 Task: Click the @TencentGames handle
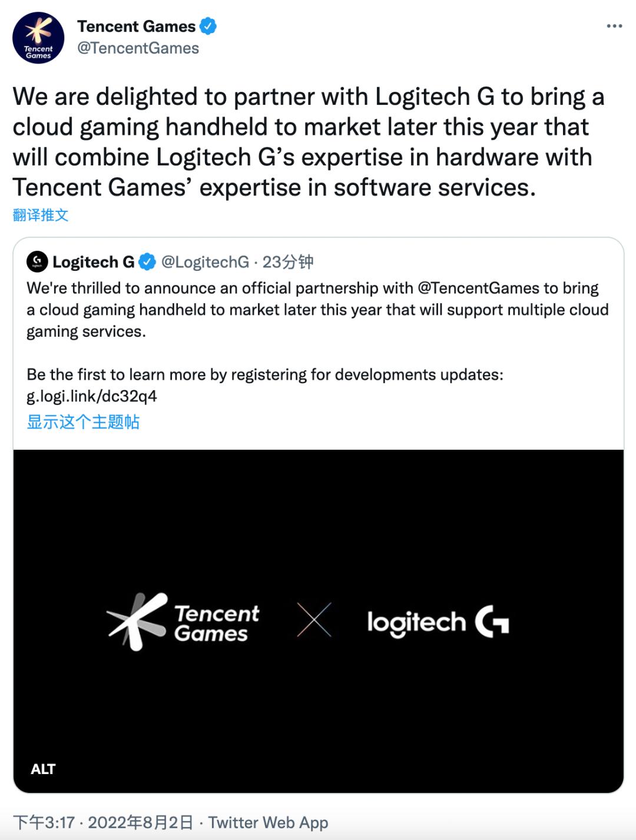pyautogui.click(x=138, y=49)
